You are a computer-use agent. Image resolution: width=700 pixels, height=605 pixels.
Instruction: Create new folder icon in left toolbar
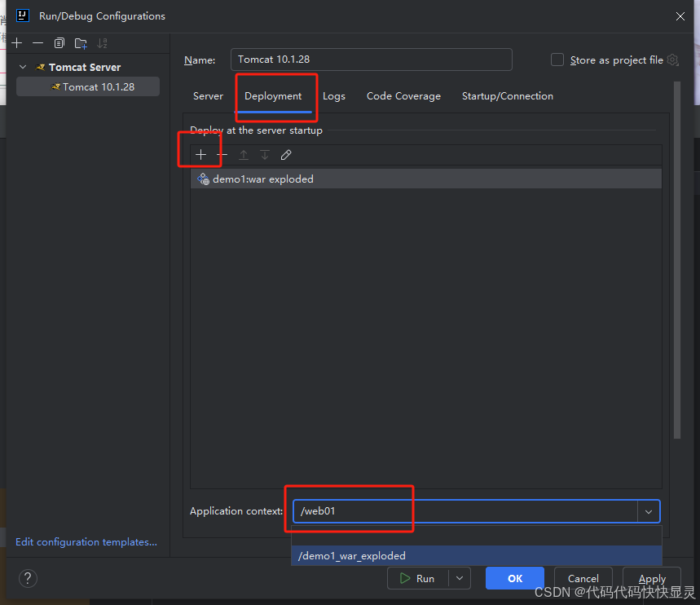[x=81, y=43]
